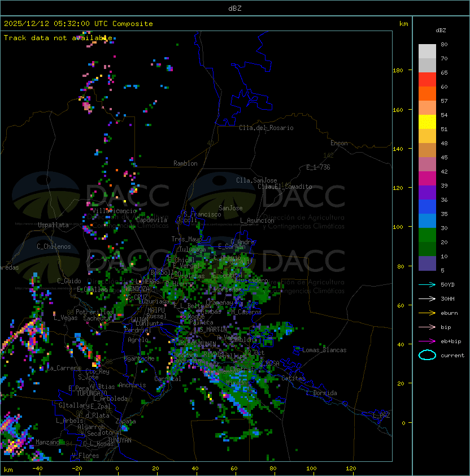The image size is (470, 476).
Task: Click the 'E_1-736' map label
Action: tap(318, 167)
